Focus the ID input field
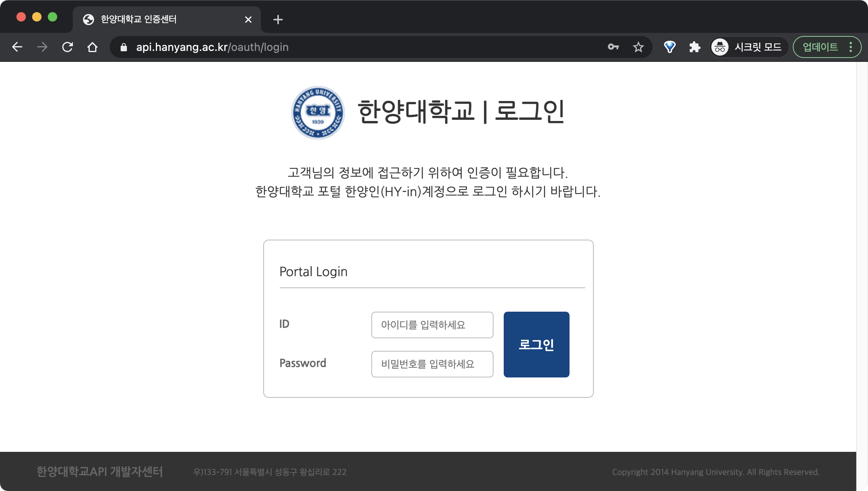Image resolution: width=868 pixels, height=491 pixels. point(432,325)
